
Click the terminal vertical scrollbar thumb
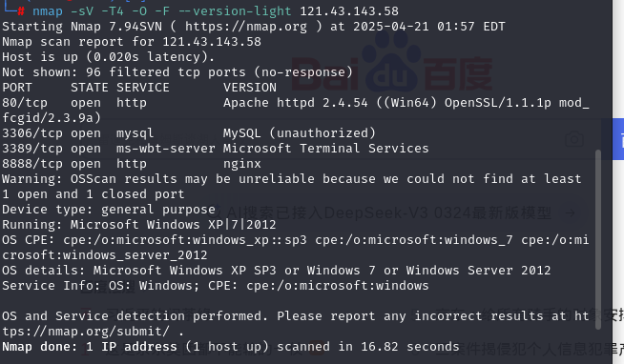[x=597, y=239]
